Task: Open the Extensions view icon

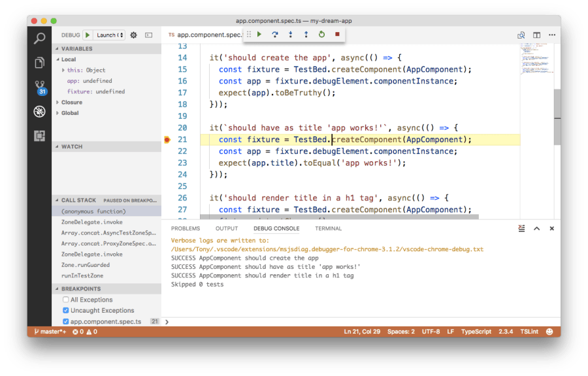Action: coord(39,136)
